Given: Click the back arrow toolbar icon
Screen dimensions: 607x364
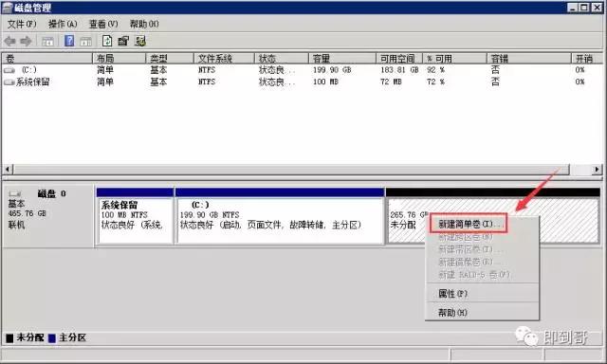Looking at the screenshot, I should tap(9, 41).
